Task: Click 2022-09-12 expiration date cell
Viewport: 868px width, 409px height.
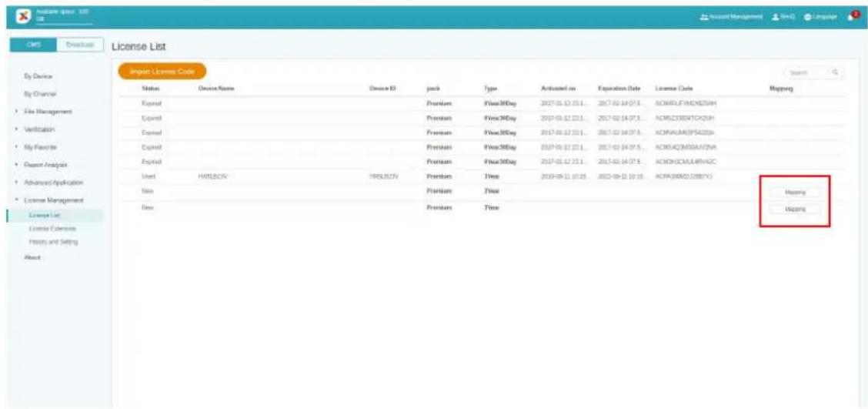Action: (623, 176)
